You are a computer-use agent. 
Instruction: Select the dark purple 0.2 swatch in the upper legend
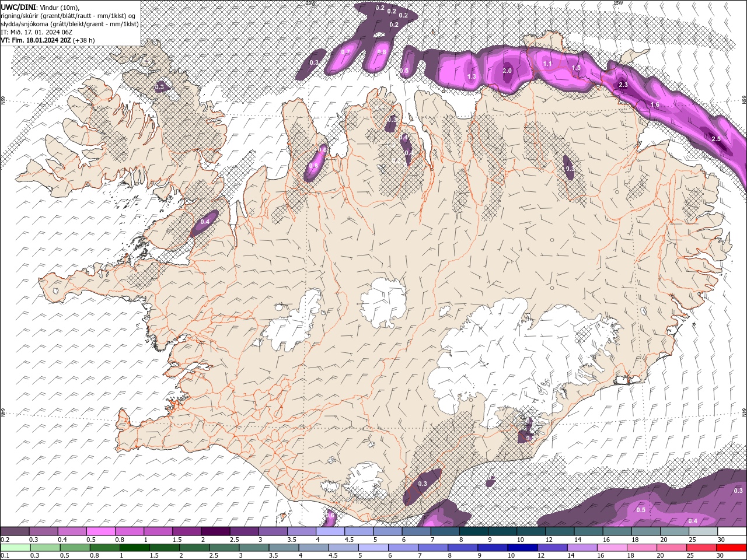pos(15,531)
